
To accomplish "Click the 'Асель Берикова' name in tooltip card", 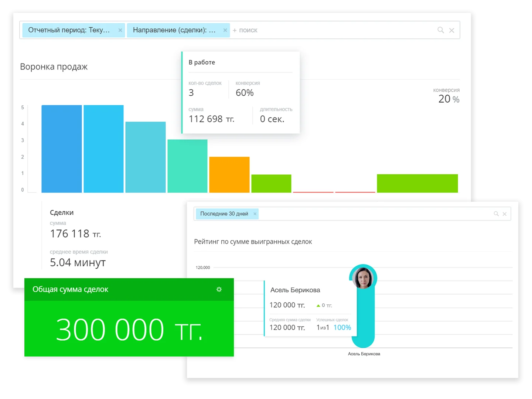I will pos(295,290).
